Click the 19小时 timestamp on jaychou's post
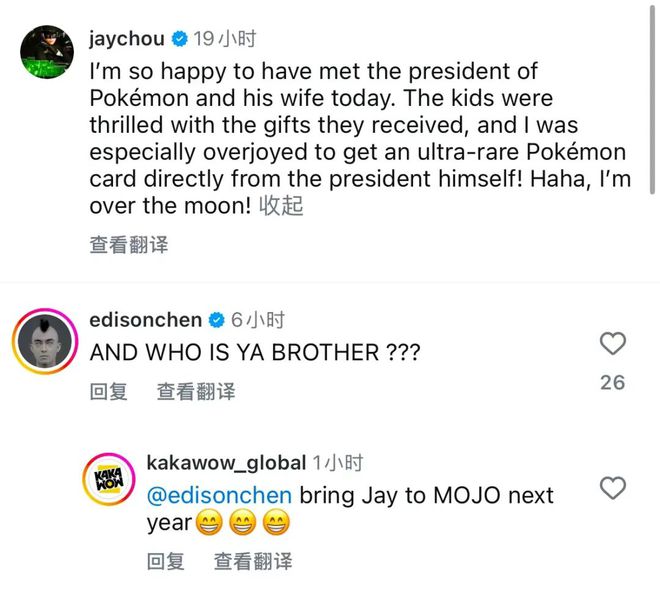660x599 pixels. pos(225,39)
